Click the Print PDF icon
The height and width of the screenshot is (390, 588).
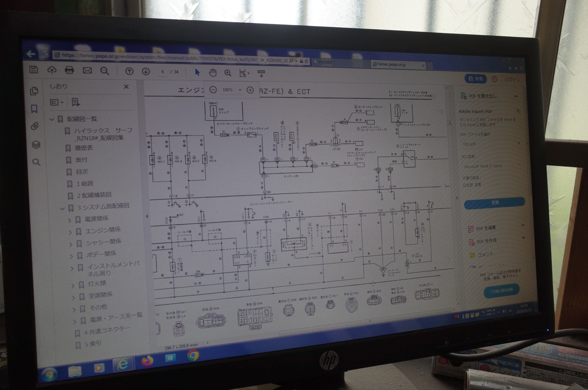pos(69,70)
